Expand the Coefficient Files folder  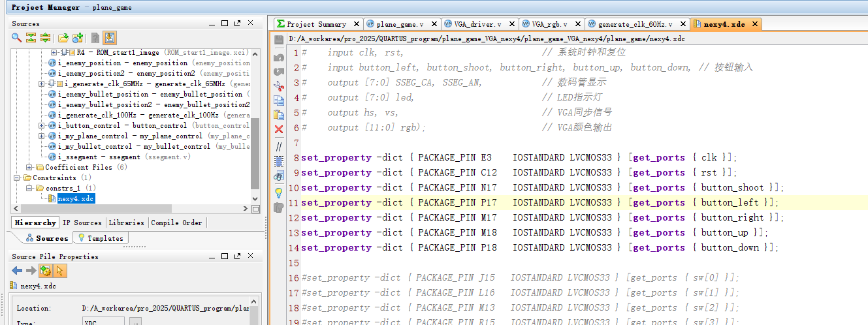(x=29, y=167)
